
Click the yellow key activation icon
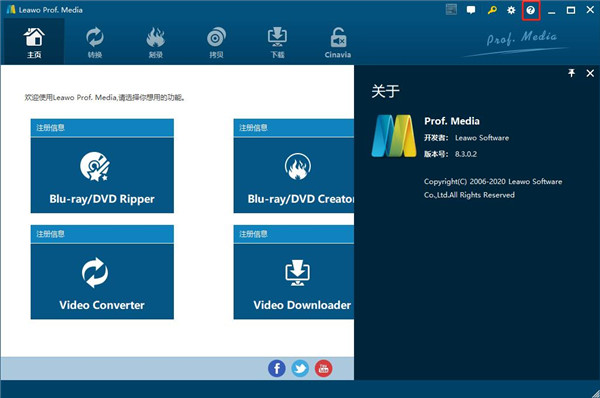492,10
